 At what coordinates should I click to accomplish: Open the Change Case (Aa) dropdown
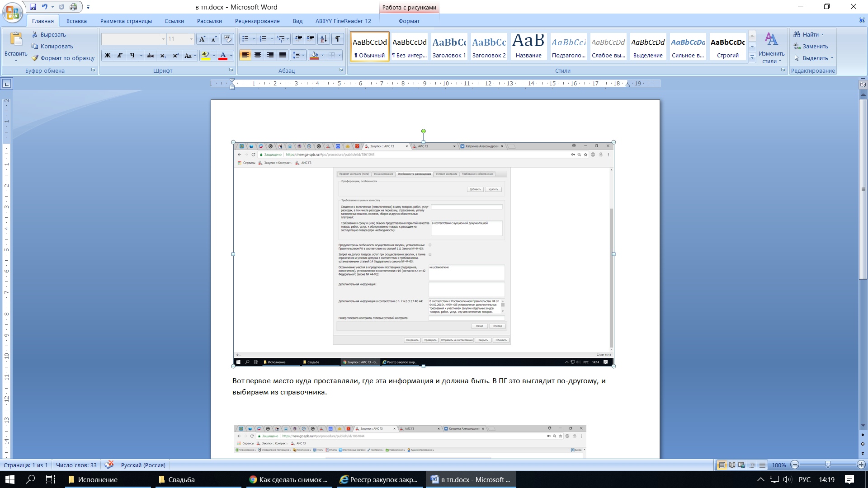pos(190,56)
